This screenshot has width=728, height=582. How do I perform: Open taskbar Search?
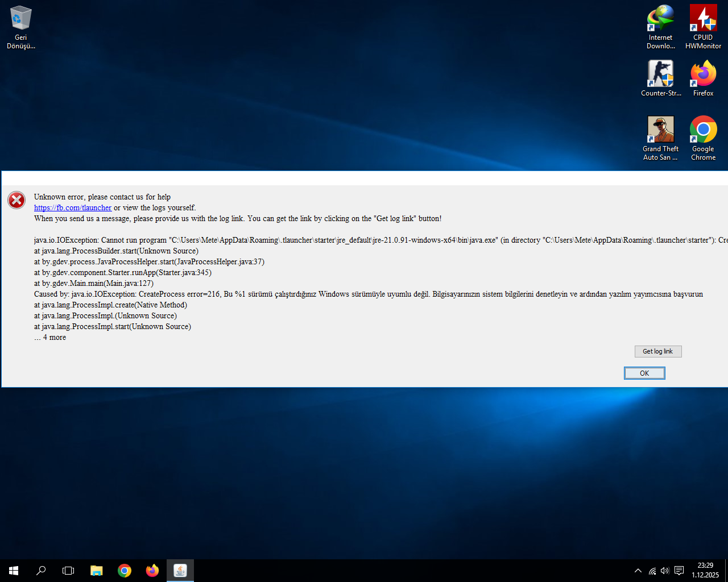pyautogui.click(x=41, y=571)
